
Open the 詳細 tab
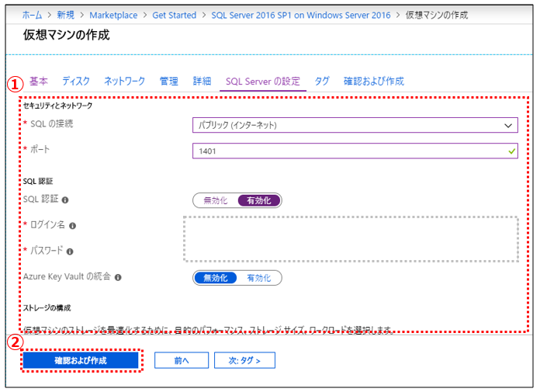(x=202, y=81)
